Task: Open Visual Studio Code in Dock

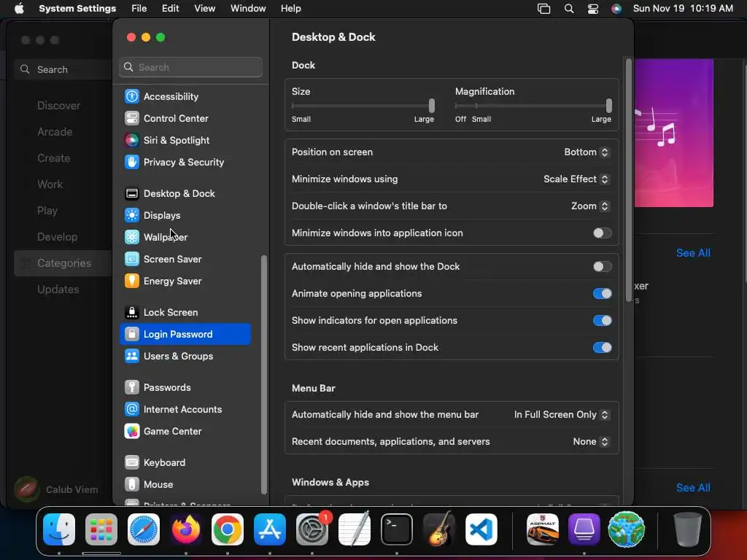Action: tap(481, 529)
